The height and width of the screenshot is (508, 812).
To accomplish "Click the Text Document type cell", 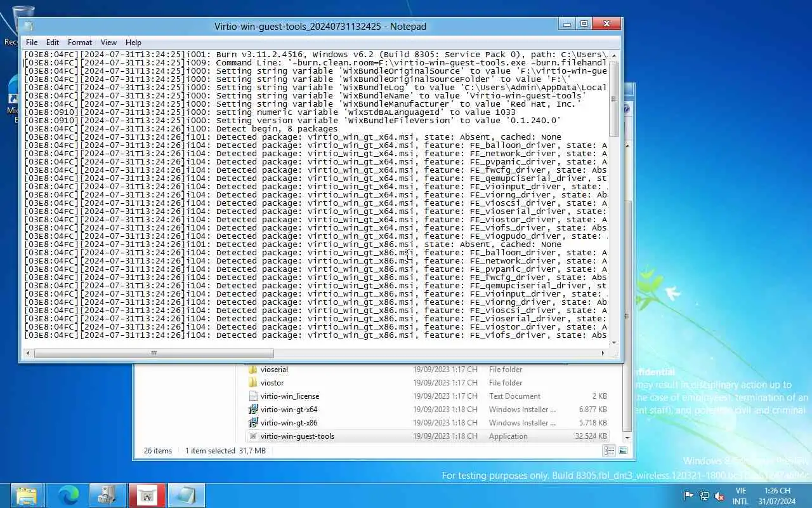I will coord(514,396).
